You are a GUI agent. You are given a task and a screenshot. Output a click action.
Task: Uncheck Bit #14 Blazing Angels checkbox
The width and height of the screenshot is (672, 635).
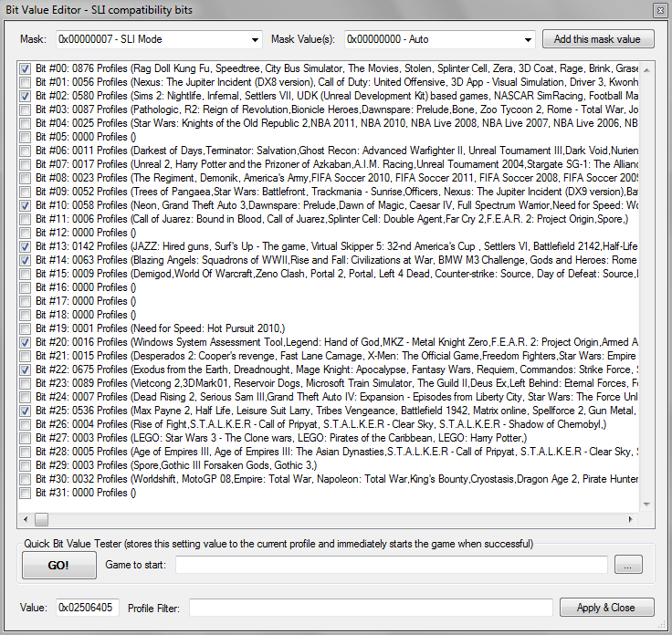point(26,260)
